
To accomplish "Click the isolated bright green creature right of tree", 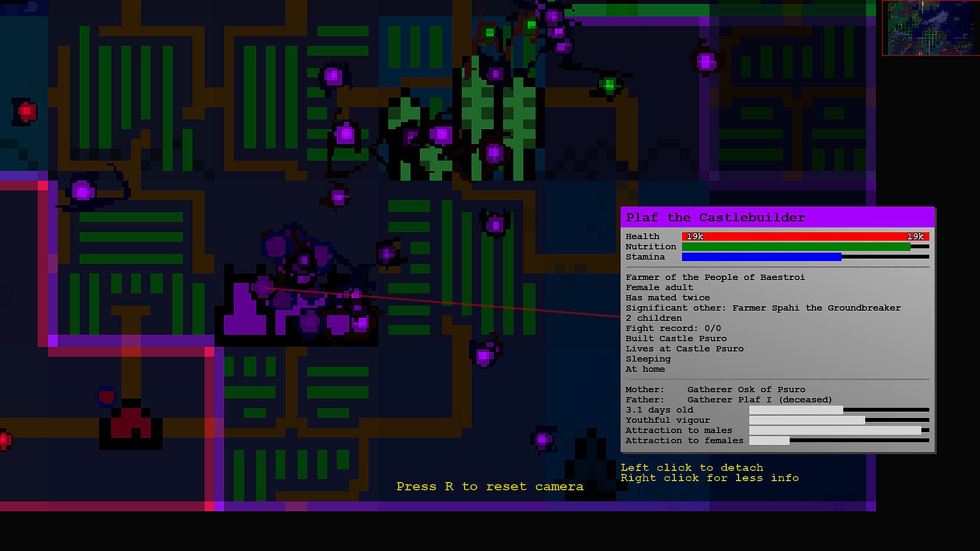I will click(608, 85).
